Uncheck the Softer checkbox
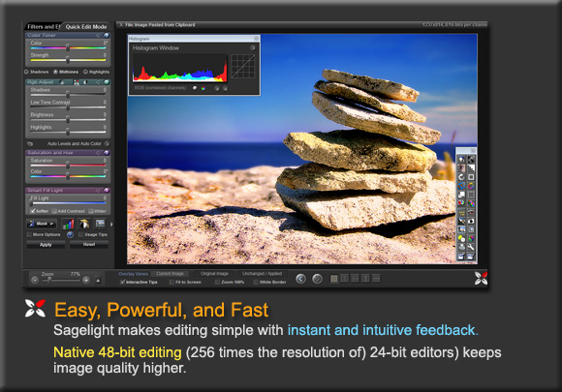562x392 pixels. click(x=33, y=211)
